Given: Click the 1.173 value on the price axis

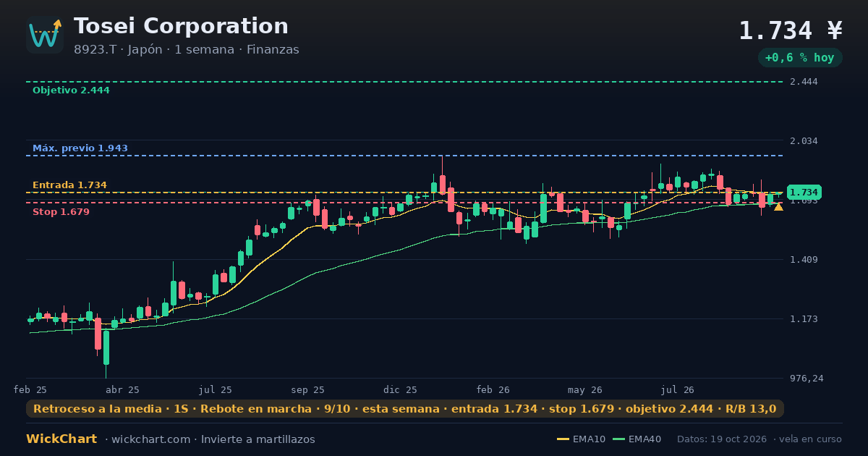Looking at the screenshot, I should coord(804,319).
